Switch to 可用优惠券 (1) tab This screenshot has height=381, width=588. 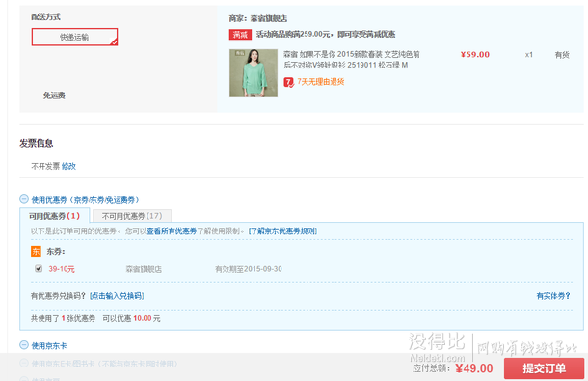click(54, 216)
